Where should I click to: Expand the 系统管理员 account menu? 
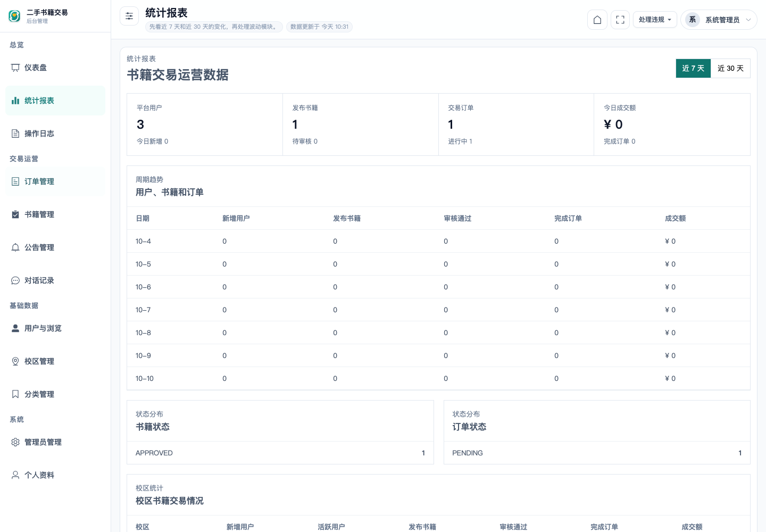[719, 20]
